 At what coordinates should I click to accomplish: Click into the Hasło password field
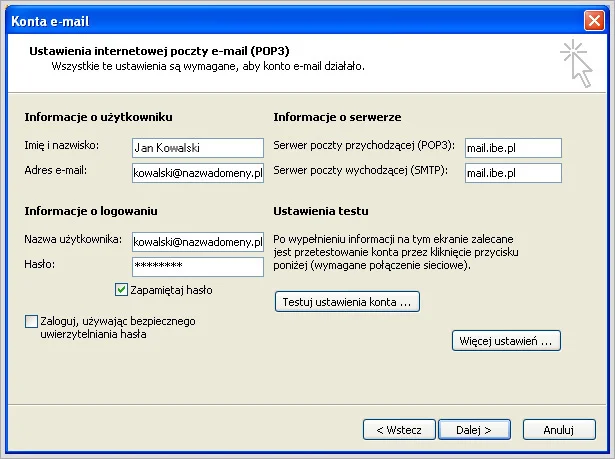pos(197,266)
